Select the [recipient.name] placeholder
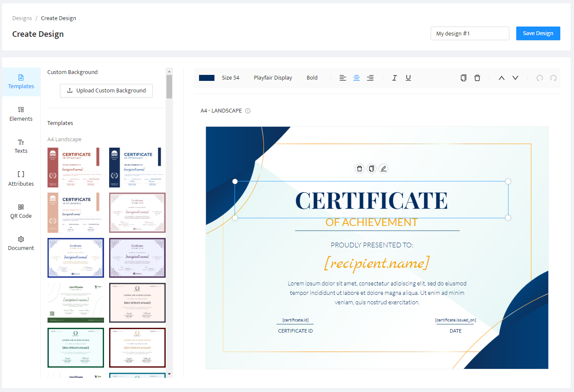The width and height of the screenshot is (574, 392). click(377, 263)
